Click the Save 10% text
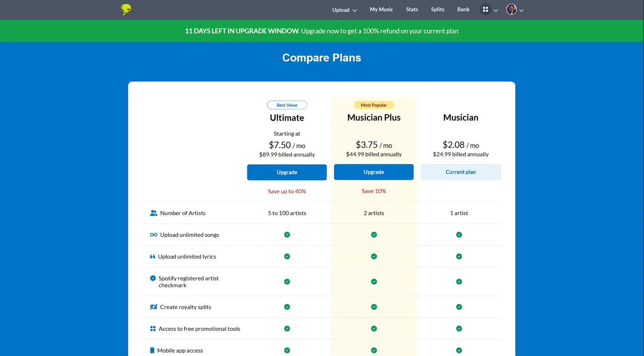 coord(374,191)
